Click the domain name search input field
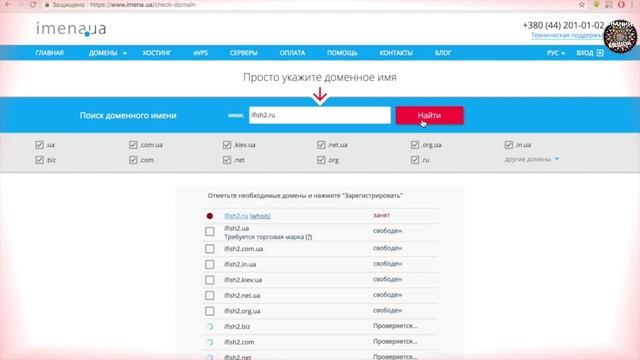640x360 pixels. [x=320, y=115]
